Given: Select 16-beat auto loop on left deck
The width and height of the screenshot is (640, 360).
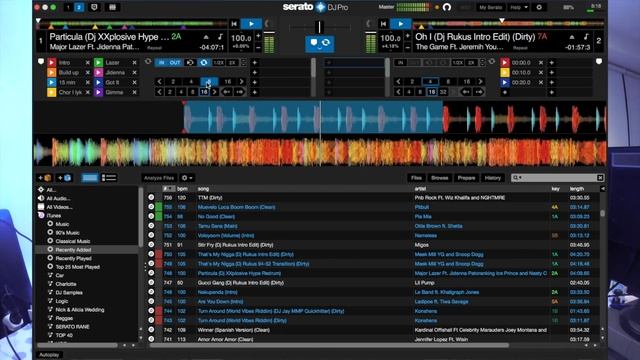Looking at the screenshot, I should [228, 82].
